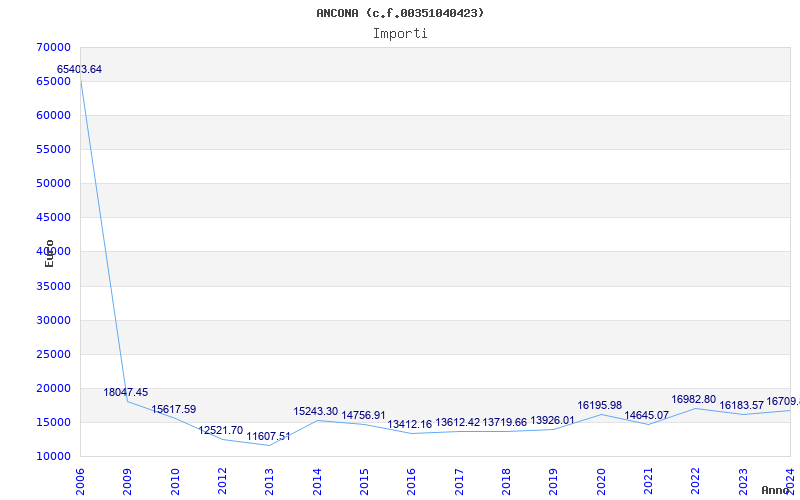This screenshot has width=800, height=500.
Task: Click the 2015 year label on x-axis
Action: pos(364,482)
